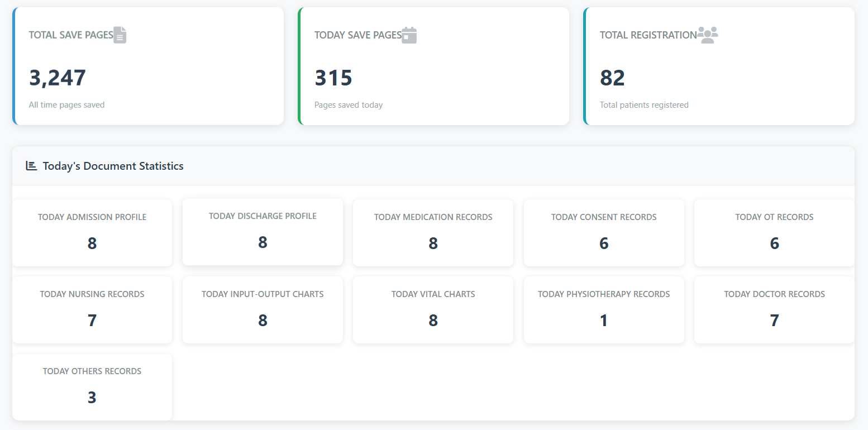This screenshot has width=868, height=430.
Task: Click the Today Nursing Records tile
Action: (92, 309)
